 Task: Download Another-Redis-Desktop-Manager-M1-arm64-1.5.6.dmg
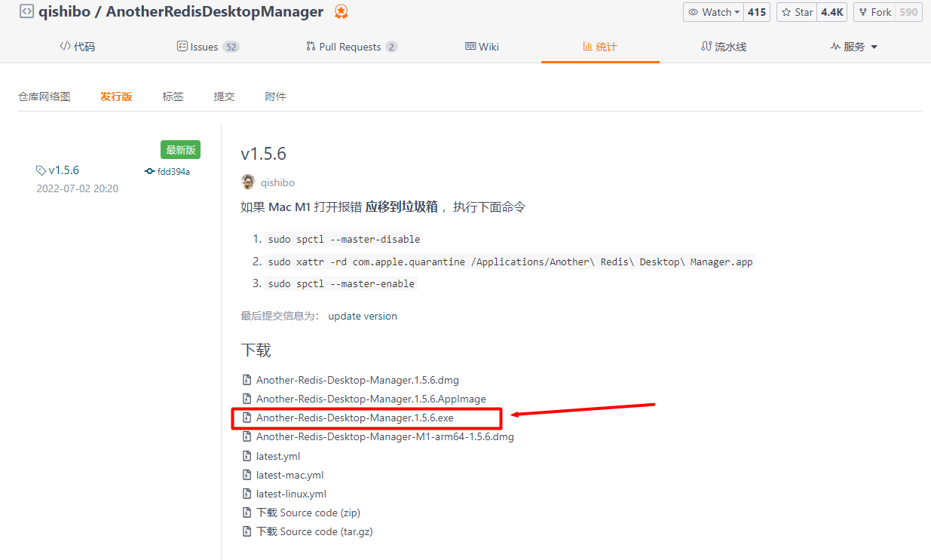coord(385,436)
